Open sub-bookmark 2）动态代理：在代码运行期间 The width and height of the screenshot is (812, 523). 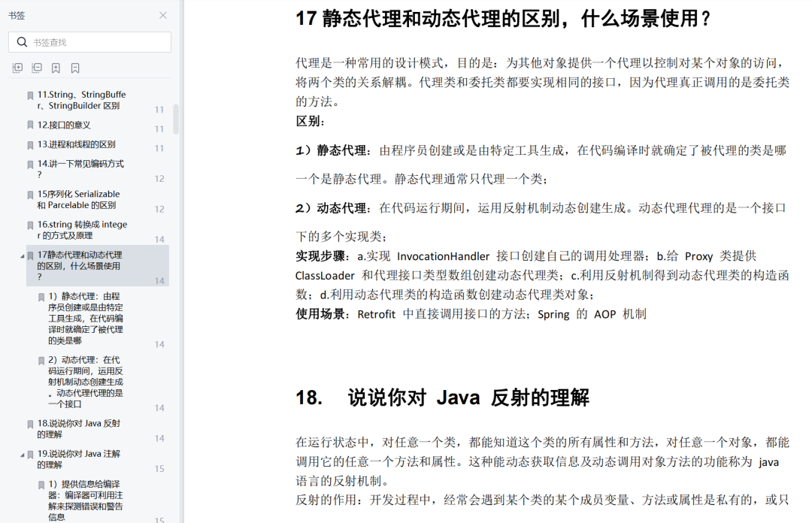[86, 382]
